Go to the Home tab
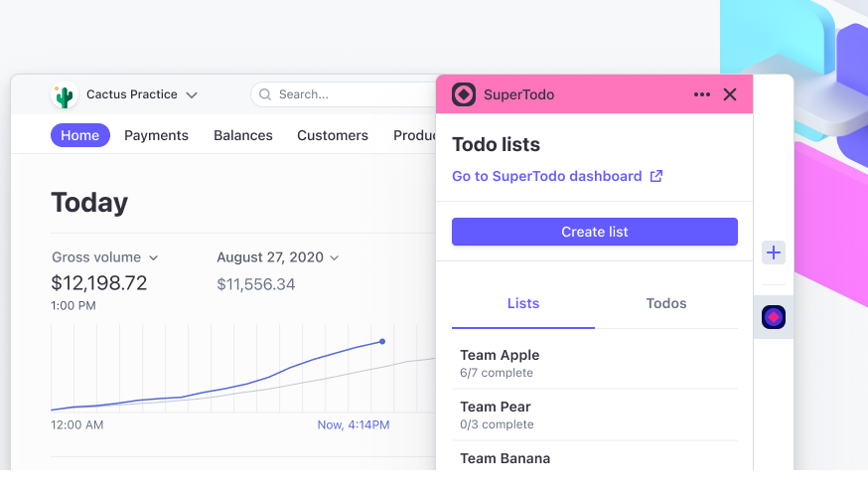This screenshot has height=497, width=868. pos(80,135)
